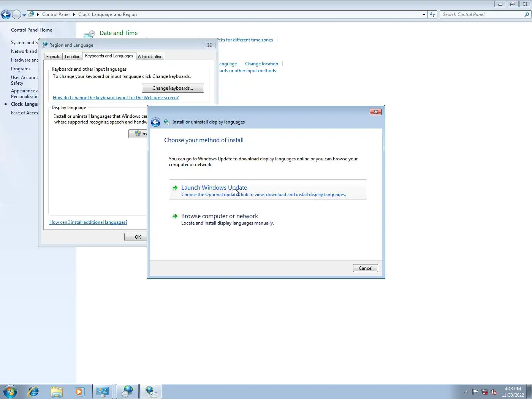Open the Date and Time heading link
Image resolution: width=532 pixels, height=399 pixels.
point(119,33)
